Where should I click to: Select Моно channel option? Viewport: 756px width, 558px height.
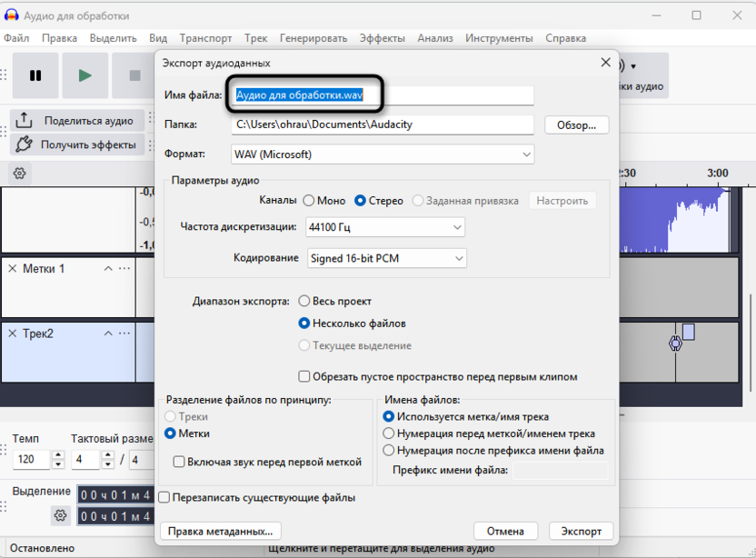(309, 201)
